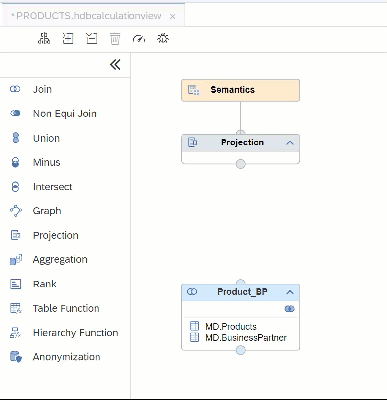Select the Hierarchy Function icon

16,333
